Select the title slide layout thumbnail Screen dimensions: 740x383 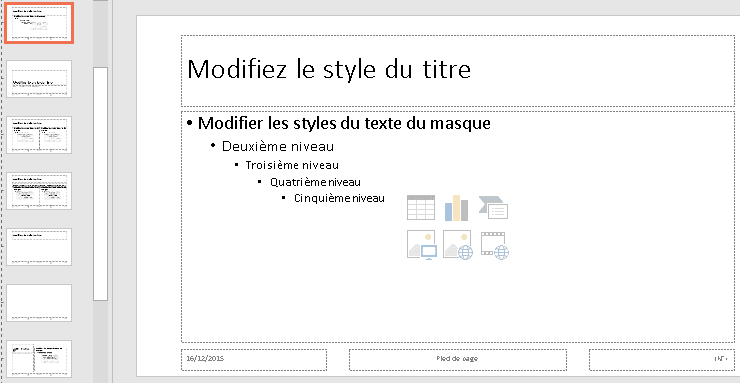[39, 79]
